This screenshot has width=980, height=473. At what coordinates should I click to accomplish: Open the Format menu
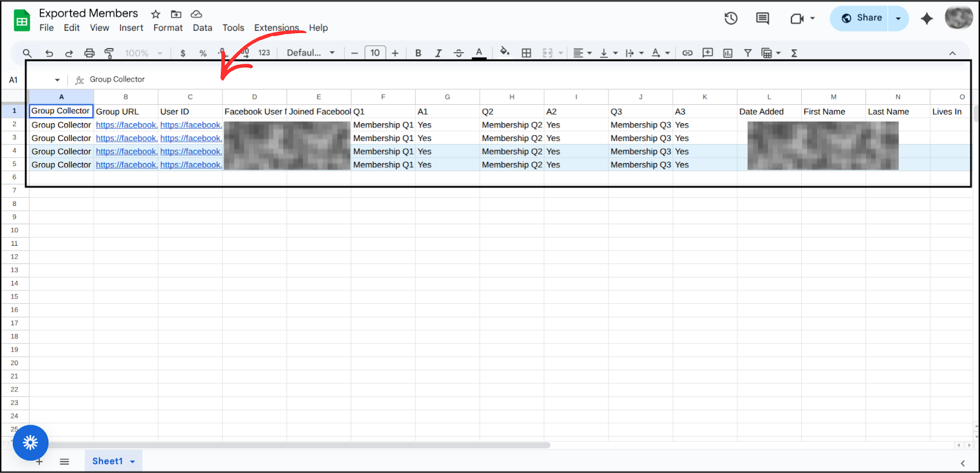168,28
